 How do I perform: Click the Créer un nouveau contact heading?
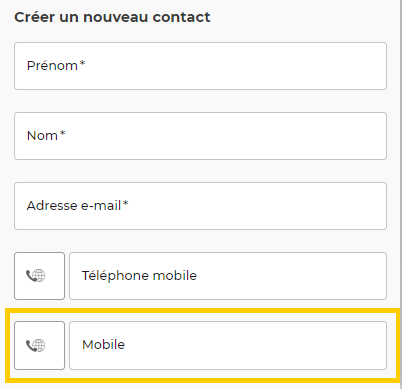(x=112, y=17)
